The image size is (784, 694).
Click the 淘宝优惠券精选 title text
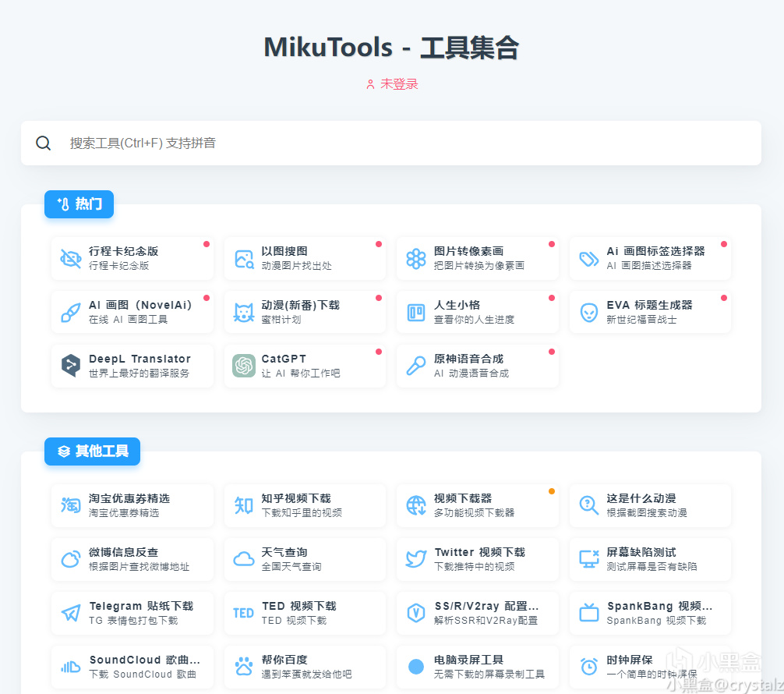(x=129, y=498)
